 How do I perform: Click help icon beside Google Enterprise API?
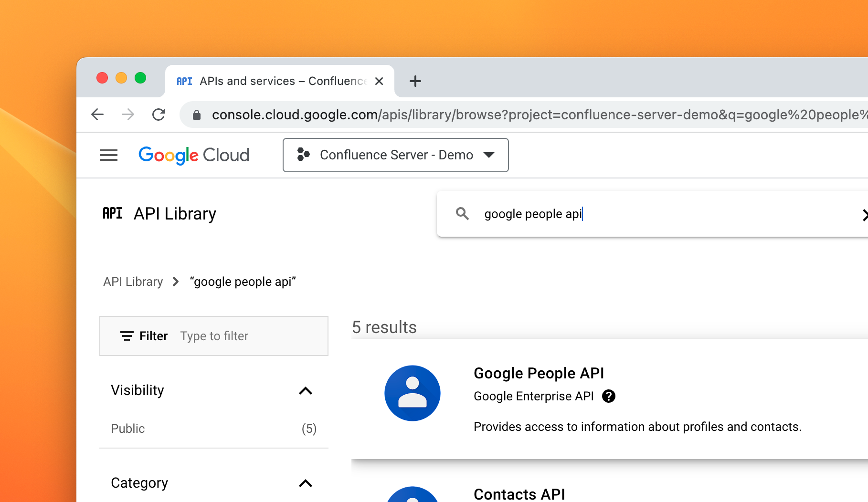tap(608, 396)
